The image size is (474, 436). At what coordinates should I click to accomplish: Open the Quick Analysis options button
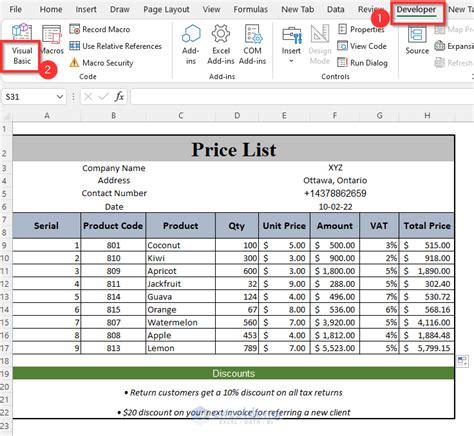click(462, 361)
